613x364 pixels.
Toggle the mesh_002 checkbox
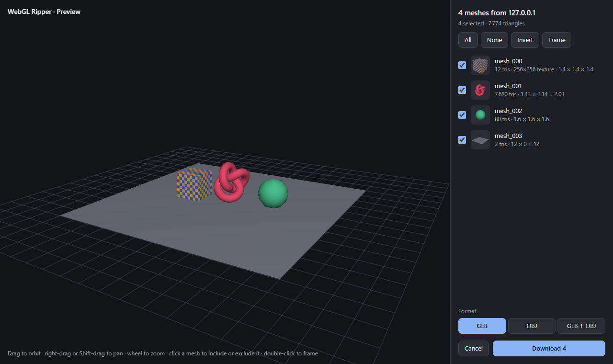point(462,115)
